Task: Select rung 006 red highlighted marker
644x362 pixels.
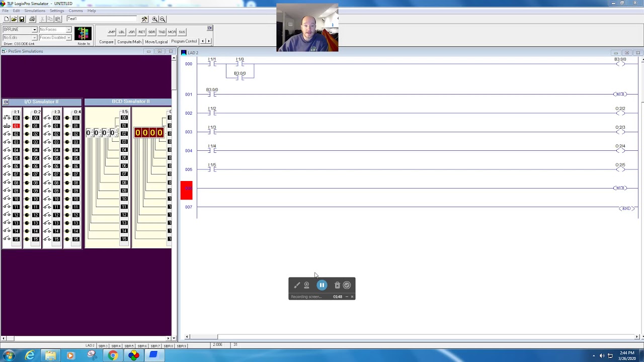Action: click(186, 190)
